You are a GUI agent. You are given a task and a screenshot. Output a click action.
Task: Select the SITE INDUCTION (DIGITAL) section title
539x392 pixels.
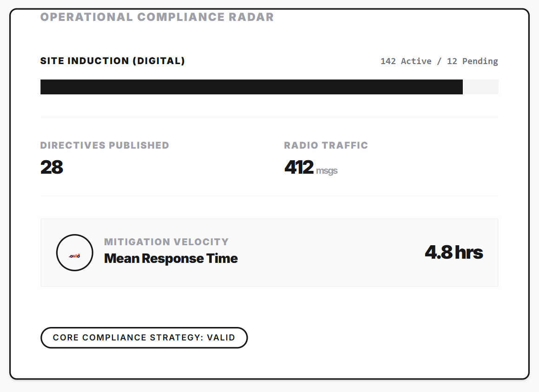click(x=112, y=60)
